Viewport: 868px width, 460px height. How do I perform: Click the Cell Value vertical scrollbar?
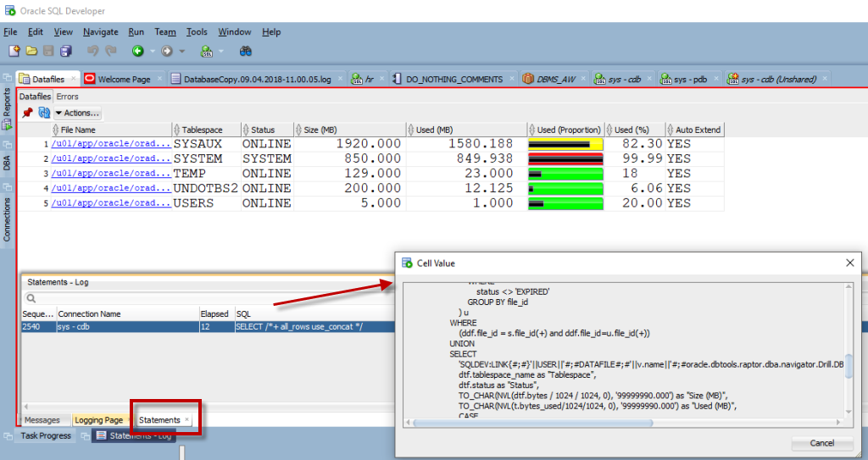pyautogui.click(x=849, y=368)
